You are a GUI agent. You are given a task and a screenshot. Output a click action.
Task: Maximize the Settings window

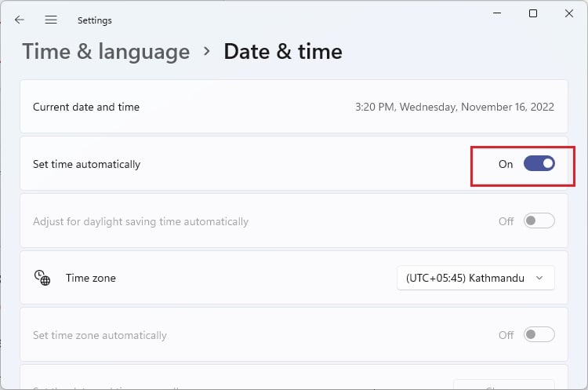click(533, 13)
